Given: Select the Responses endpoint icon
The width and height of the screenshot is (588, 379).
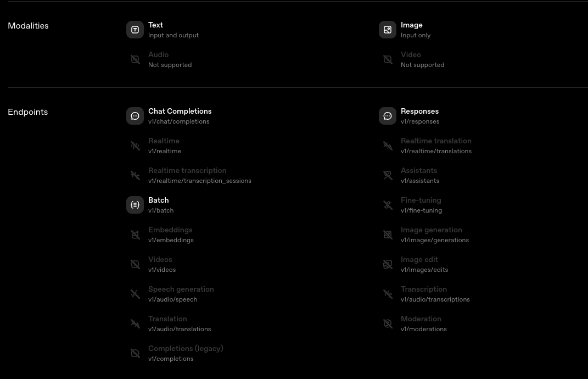Looking at the screenshot, I should pos(388,116).
